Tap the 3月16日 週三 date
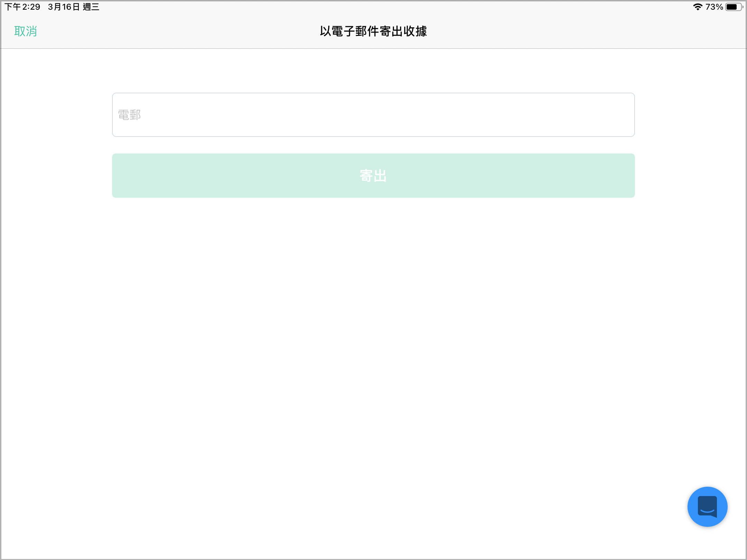The image size is (747, 560). tap(74, 7)
